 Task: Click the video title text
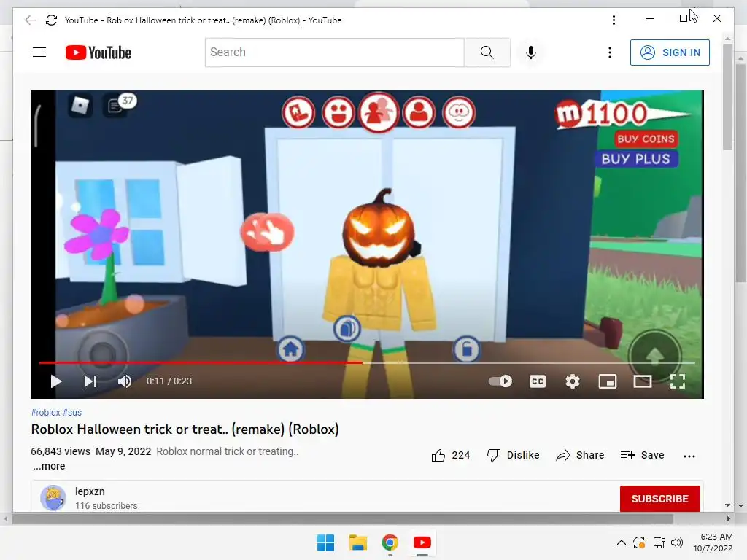pyautogui.click(x=185, y=429)
